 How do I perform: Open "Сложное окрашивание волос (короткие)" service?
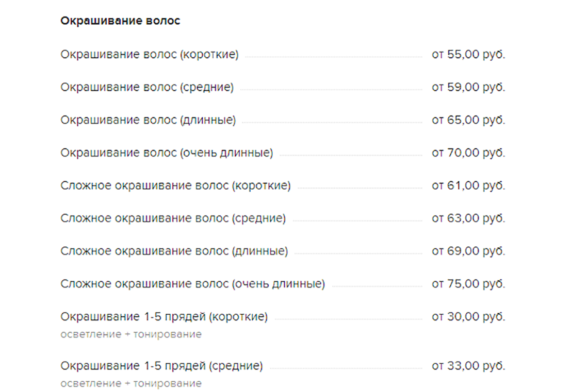(x=175, y=185)
